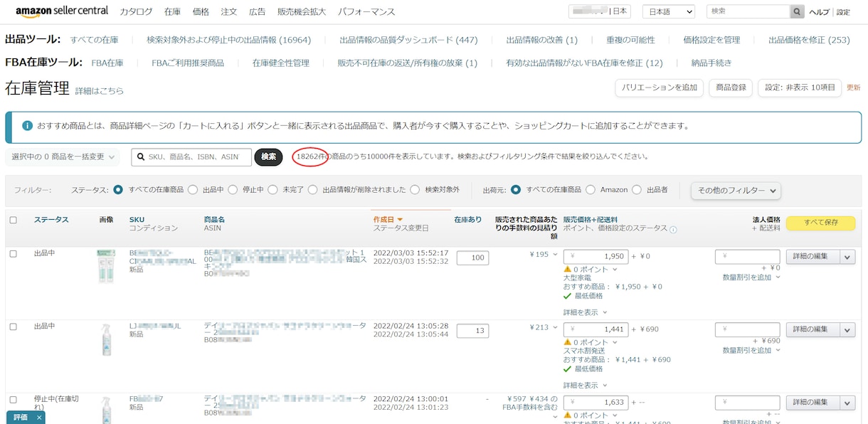Tick the checkbox of the 停止中(在庫切れ) row
The image size is (868, 424).
(14, 400)
